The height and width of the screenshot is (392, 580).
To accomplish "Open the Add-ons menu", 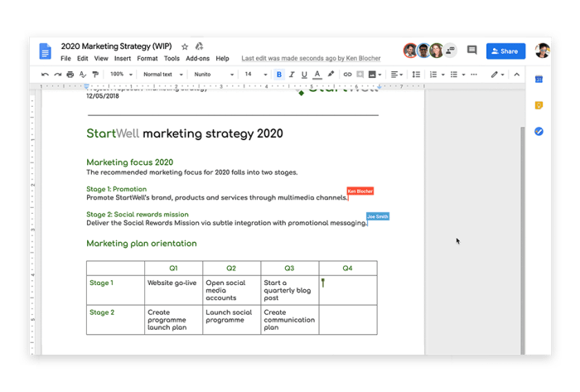I will pos(197,59).
